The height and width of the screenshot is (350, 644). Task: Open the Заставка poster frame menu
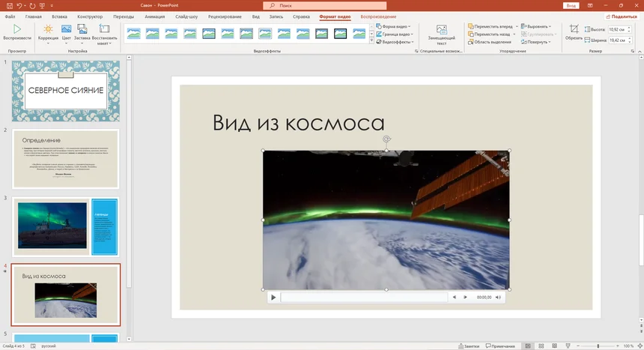click(82, 34)
